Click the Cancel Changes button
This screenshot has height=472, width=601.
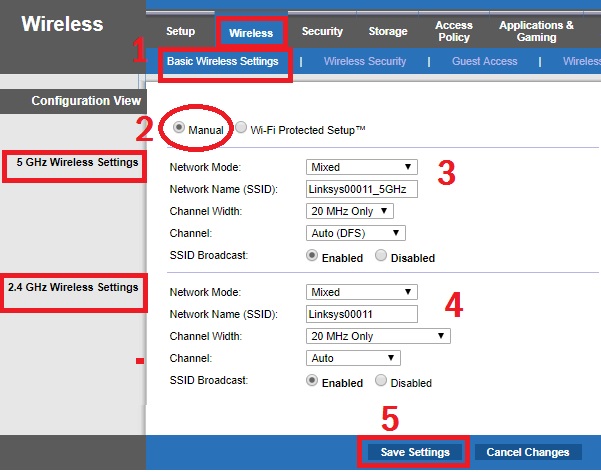tap(528, 452)
